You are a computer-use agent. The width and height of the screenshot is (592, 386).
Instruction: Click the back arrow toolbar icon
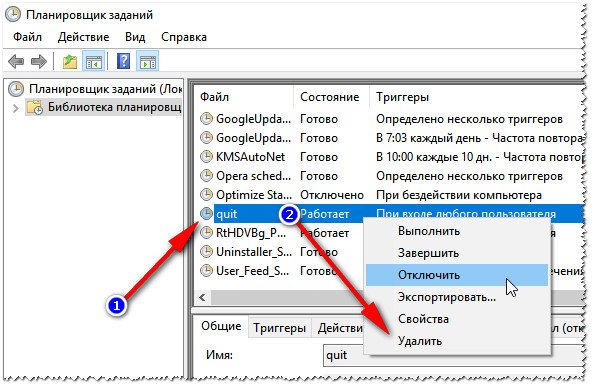click(16, 61)
